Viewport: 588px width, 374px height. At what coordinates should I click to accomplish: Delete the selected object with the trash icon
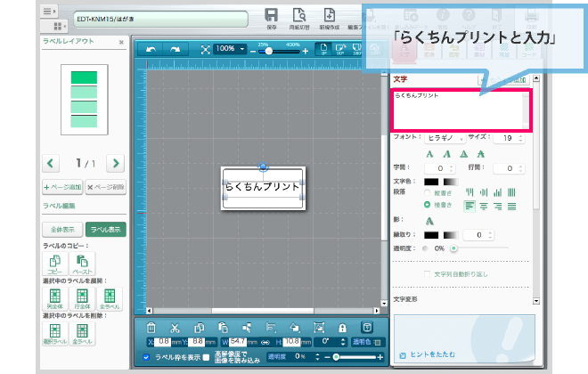[x=151, y=328]
